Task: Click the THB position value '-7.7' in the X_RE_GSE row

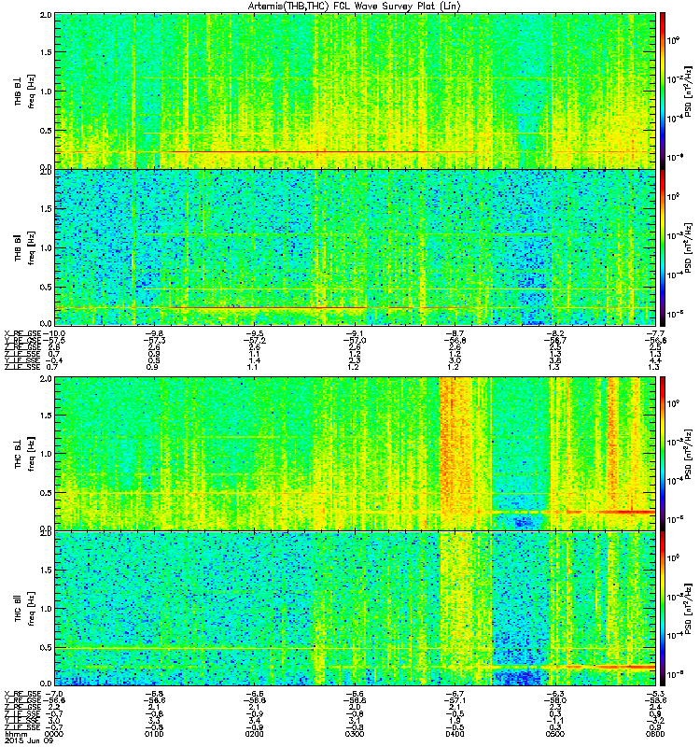Action: 655,333
